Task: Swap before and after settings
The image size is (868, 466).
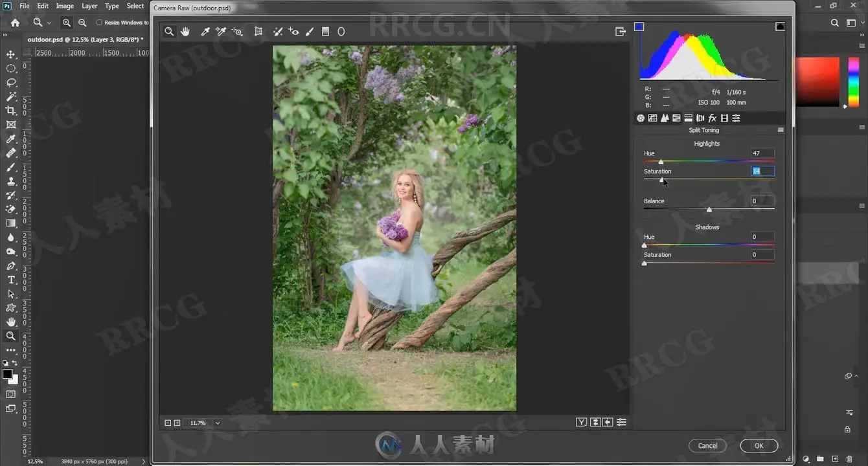Action: [x=595, y=422]
